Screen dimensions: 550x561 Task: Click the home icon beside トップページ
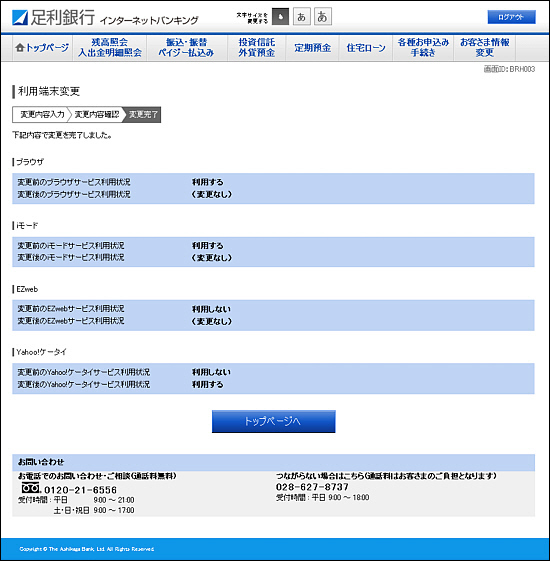click(x=20, y=48)
